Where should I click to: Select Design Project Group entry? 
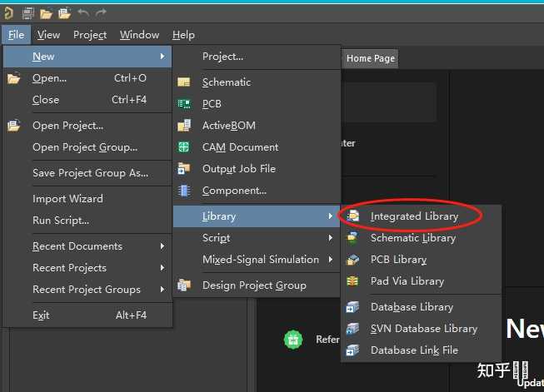257,285
